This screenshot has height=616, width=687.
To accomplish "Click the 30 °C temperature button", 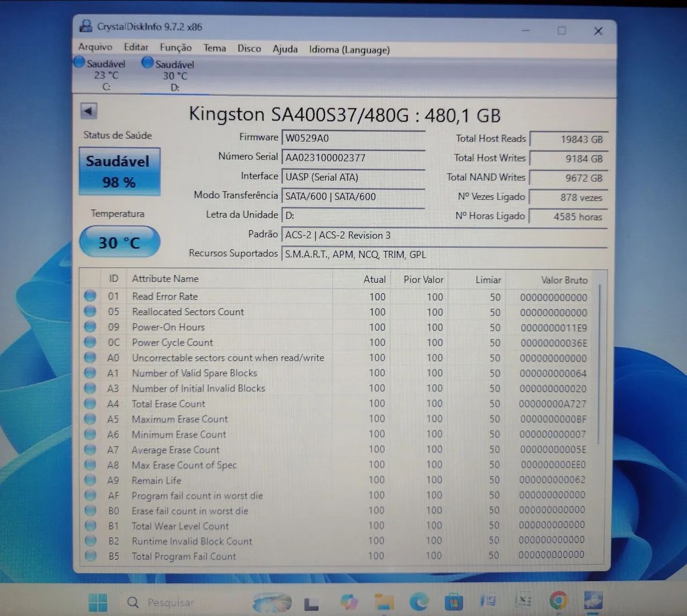I will [x=119, y=242].
